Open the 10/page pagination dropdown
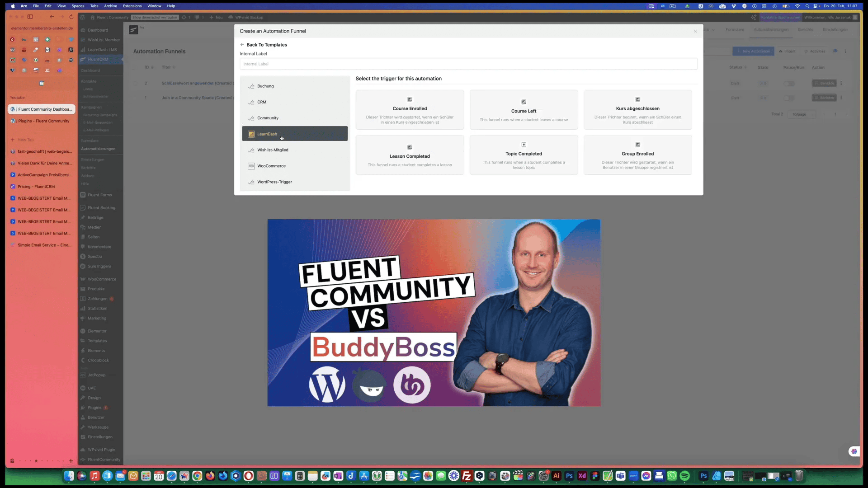Image resolution: width=868 pixels, height=488 pixels. [802, 114]
